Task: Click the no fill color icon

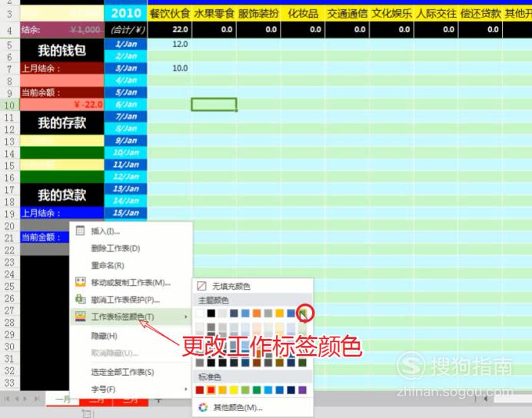Action: [x=201, y=286]
